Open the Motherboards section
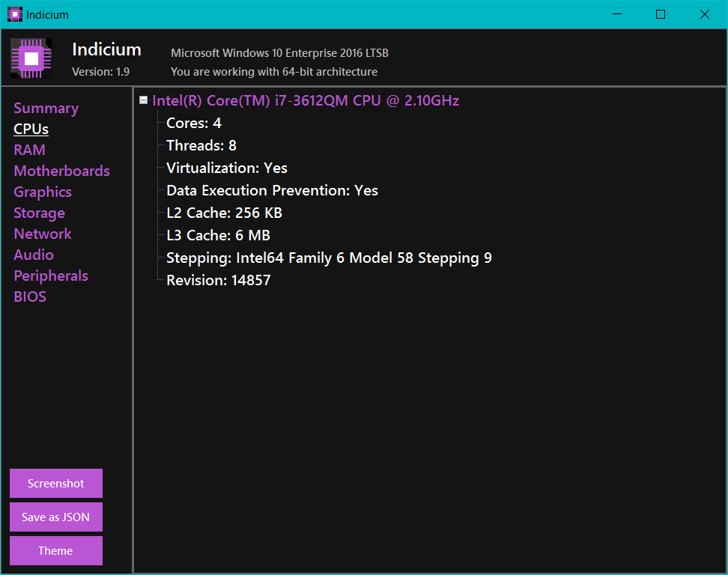 click(61, 171)
